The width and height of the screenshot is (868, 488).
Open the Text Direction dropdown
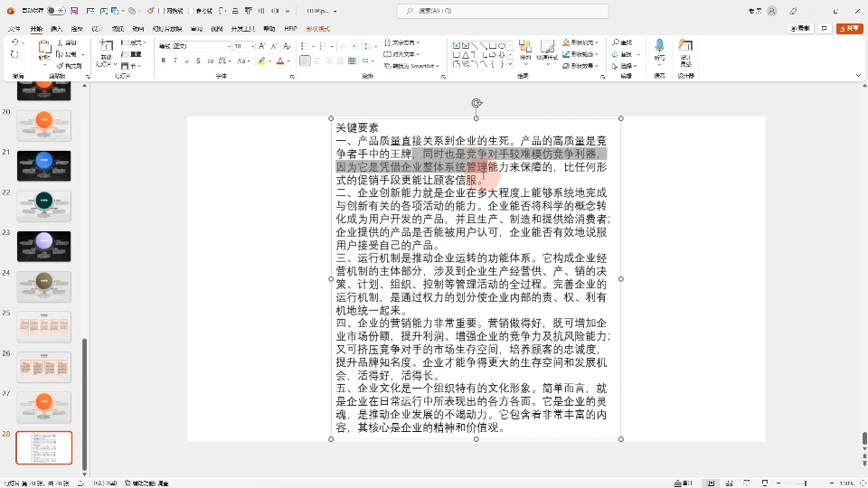(x=401, y=42)
